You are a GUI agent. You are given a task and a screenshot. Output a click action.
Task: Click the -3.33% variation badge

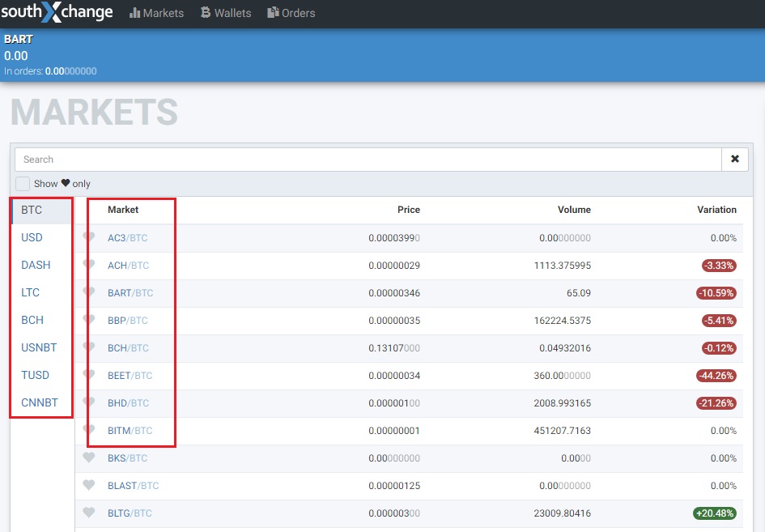pos(719,266)
